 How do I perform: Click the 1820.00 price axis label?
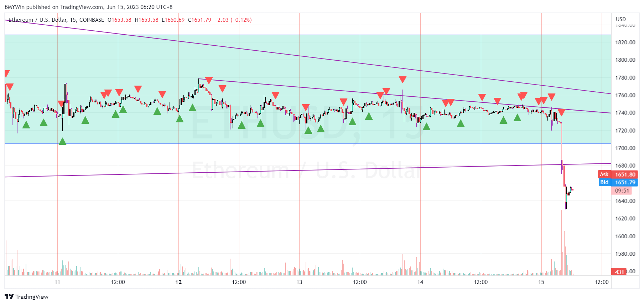click(625, 42)
